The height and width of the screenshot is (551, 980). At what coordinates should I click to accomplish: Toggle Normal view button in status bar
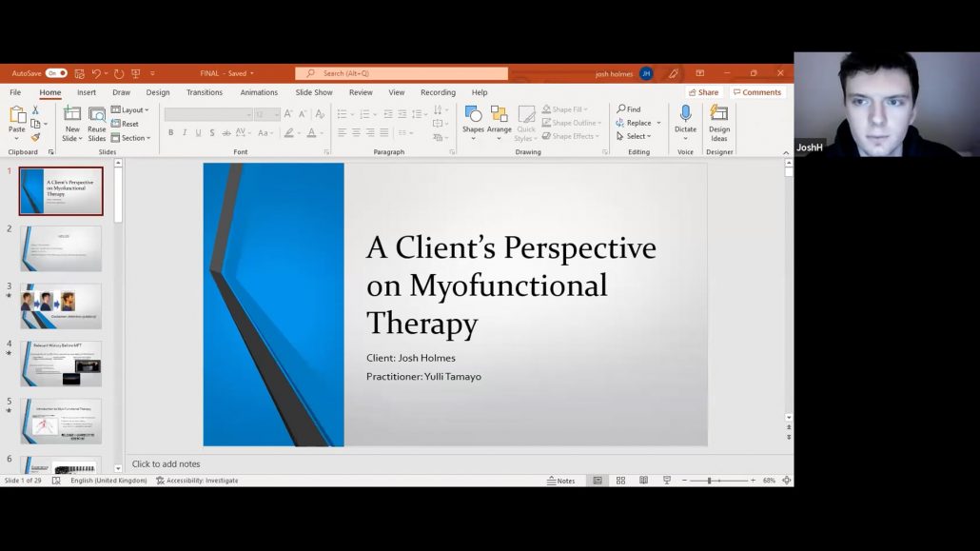click(598, 481)
